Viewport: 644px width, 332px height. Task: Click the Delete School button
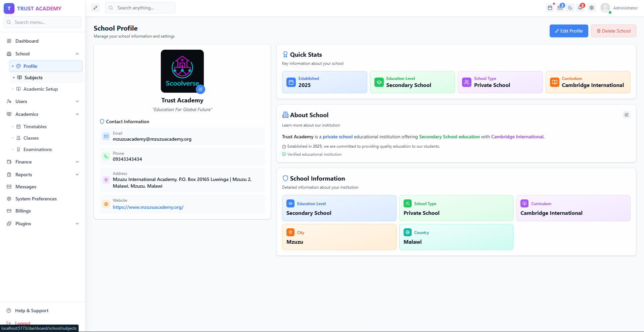tap(613, 31)
